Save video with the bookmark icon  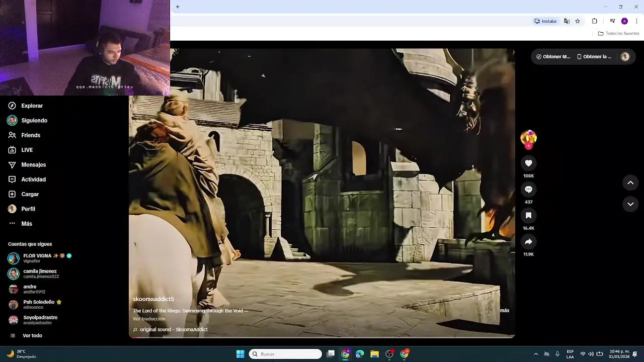coord(528,215)
